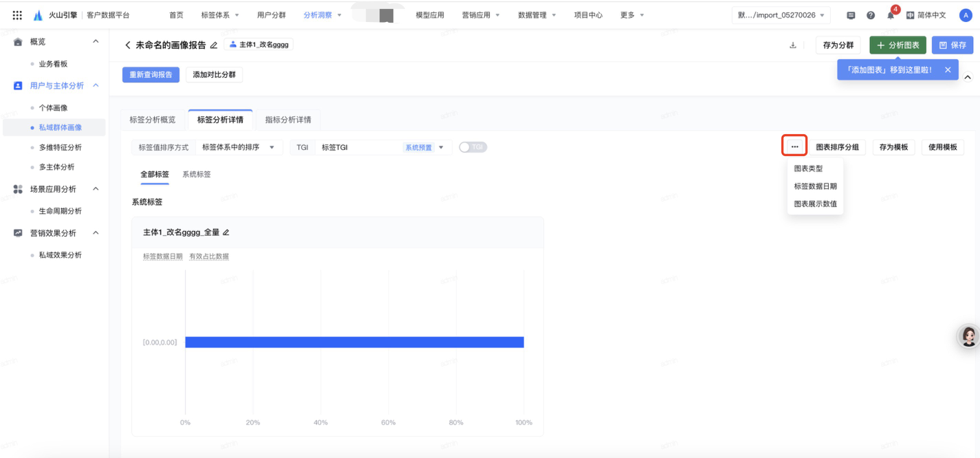The width and height of the screenshot is (980, 458).
Task: Open the notifications bell icon
Action: pos(891,15)
